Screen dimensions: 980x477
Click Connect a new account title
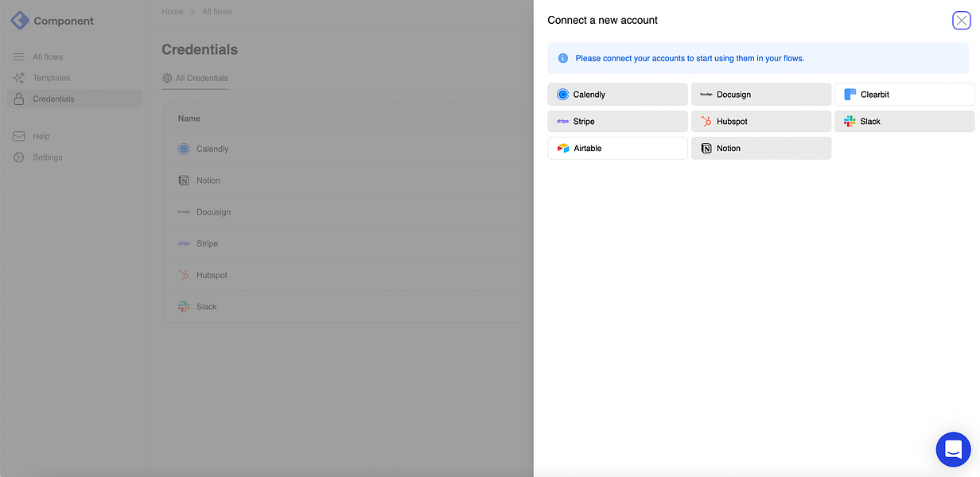click(603, 20)
